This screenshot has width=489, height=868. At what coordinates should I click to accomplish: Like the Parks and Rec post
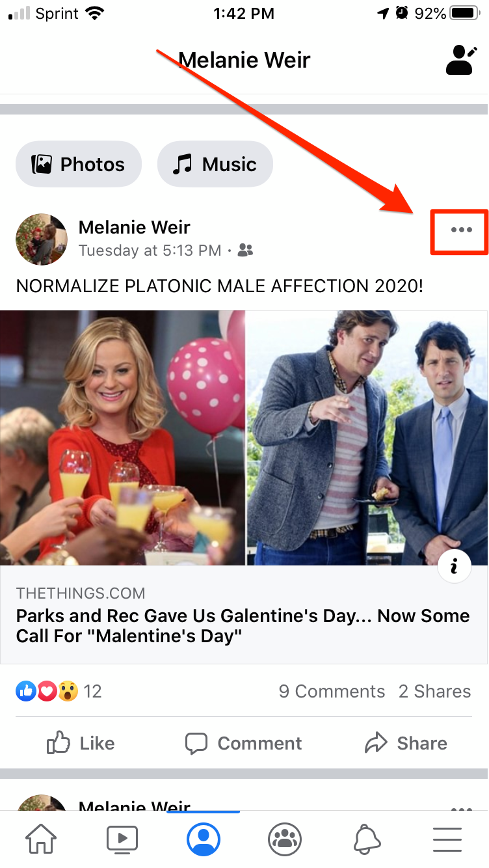(x=79, y=743)
